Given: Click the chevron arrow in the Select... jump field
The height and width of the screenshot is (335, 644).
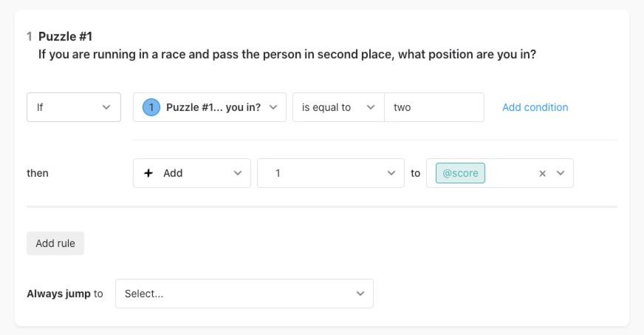Looking at the screenshot, I should 360,294.
